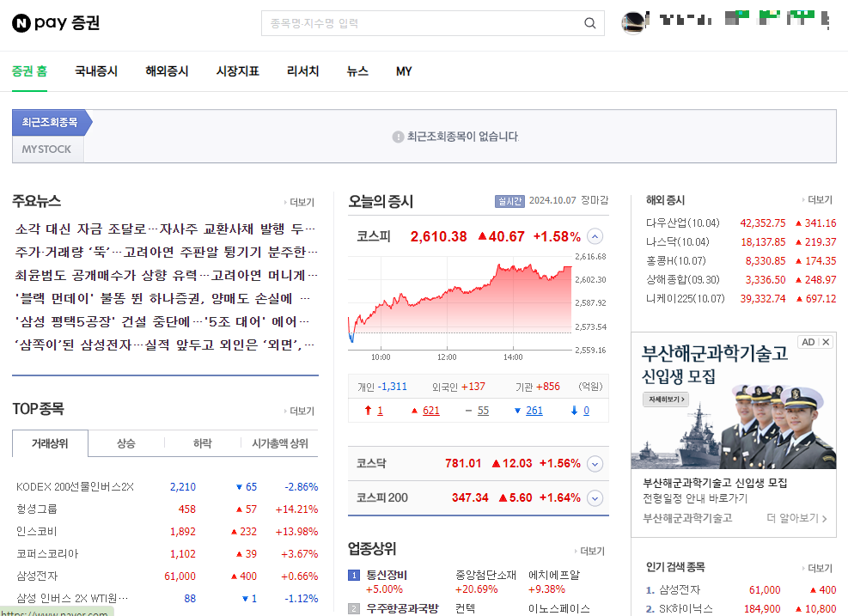The height and width of the screenshot is (616, 848).
Task: Open 나스닥(10.04) index
Action: 677,241
